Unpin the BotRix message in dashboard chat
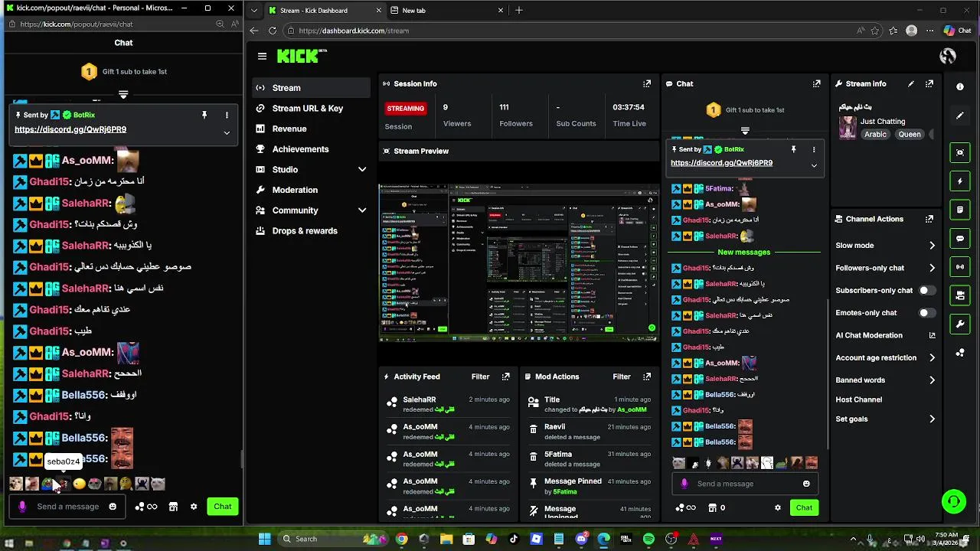The image size is (980, 551). tap(793, 149)
